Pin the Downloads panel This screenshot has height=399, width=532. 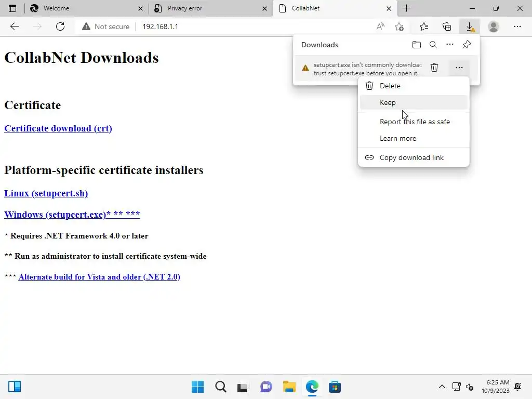(x=467, y=45)
